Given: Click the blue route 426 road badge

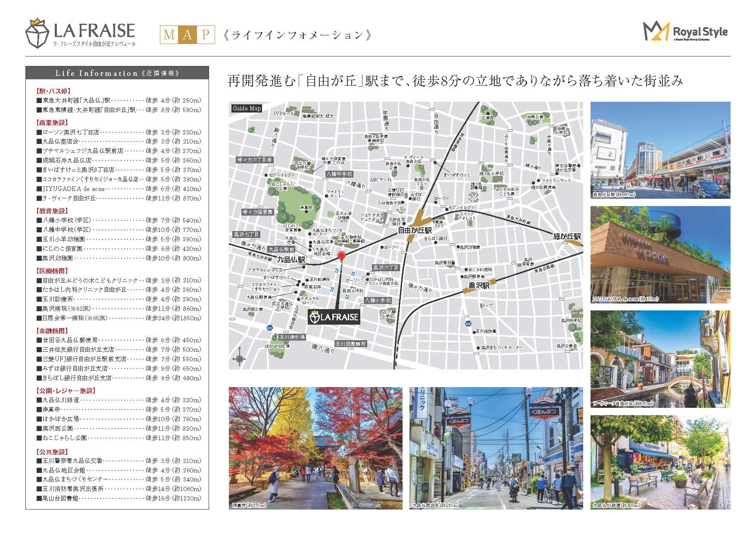Looking at the screenshot, I should (468, 323).
